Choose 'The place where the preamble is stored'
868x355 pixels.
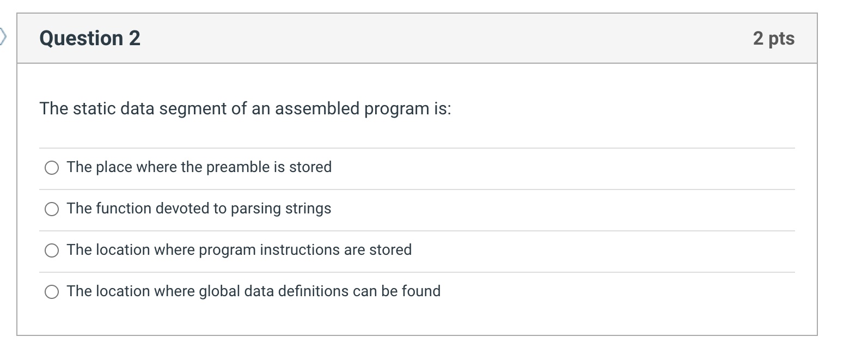coord(199,167)
